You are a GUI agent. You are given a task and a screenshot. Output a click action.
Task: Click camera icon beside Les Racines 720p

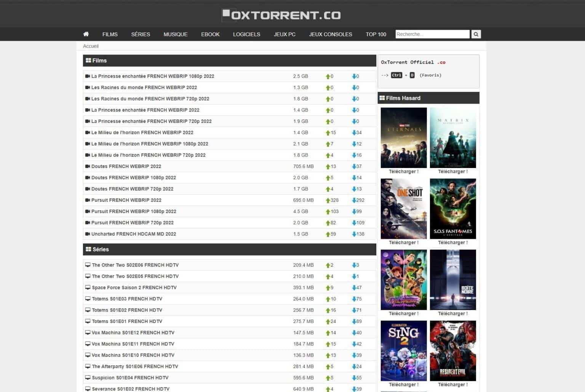[88, 99]
